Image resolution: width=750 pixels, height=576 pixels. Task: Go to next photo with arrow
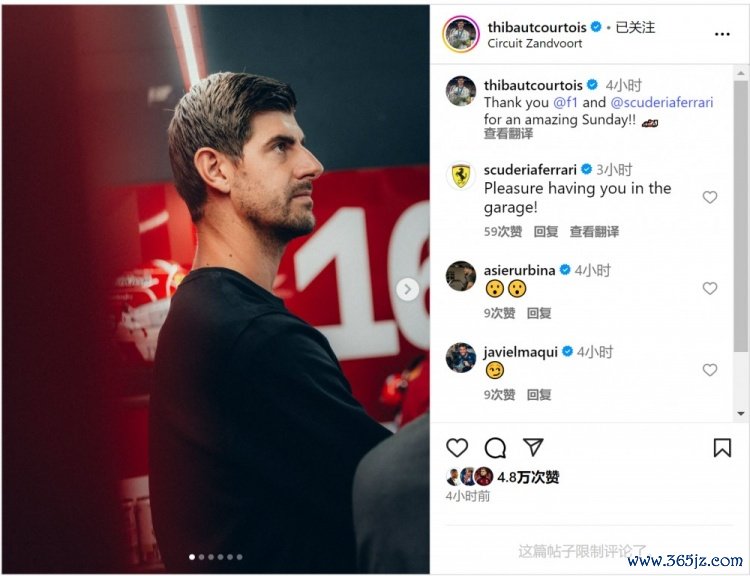(408, 289)
